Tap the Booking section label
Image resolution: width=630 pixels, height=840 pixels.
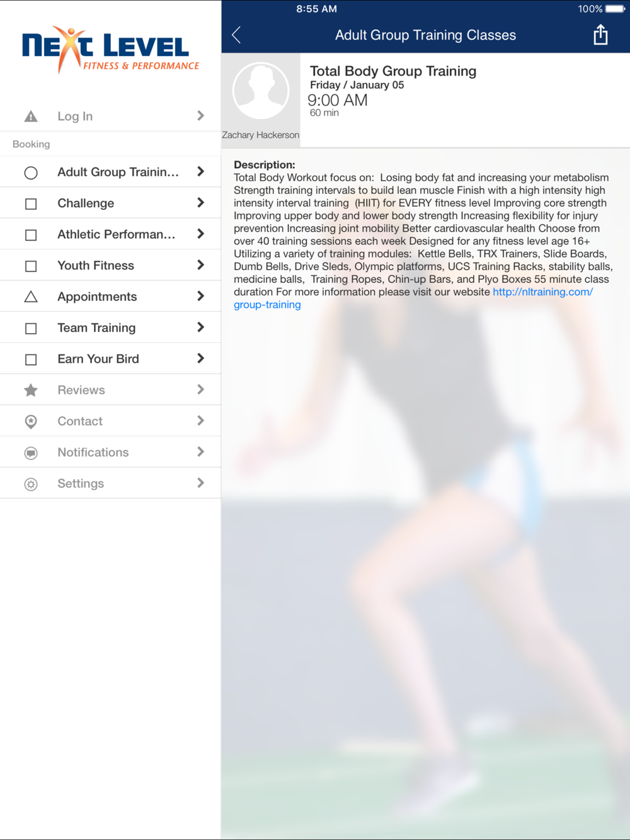tap(31, 144)
